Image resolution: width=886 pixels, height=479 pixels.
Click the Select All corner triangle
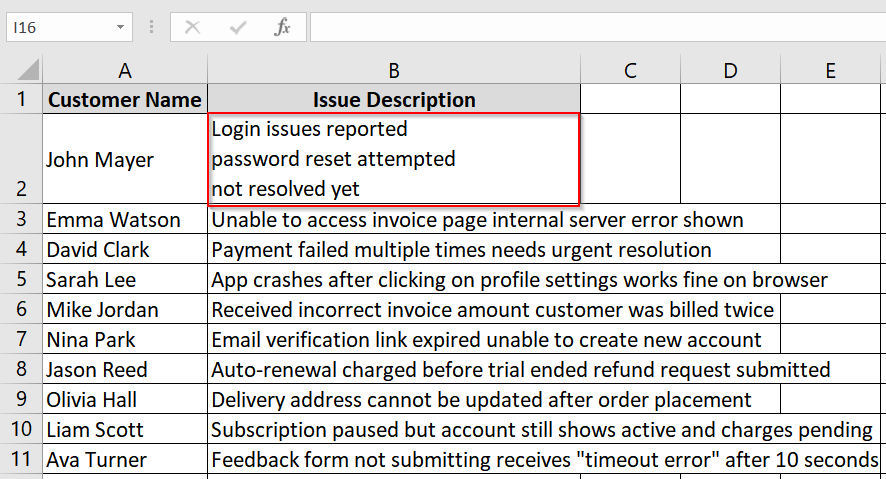(28, 70)
